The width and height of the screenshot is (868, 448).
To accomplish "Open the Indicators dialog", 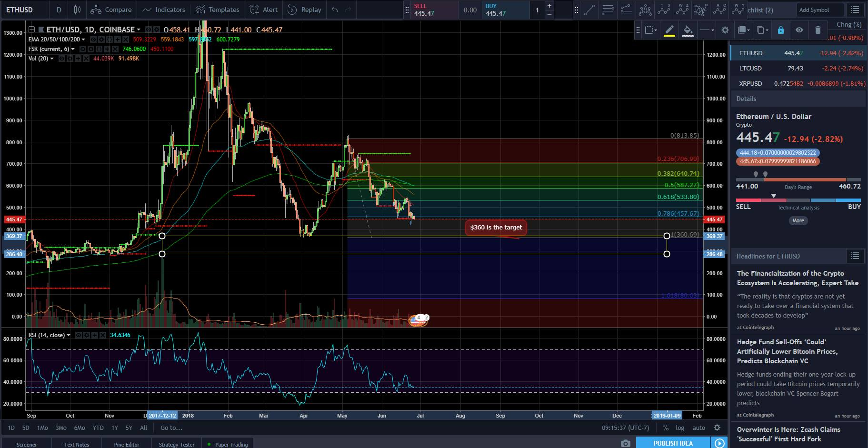I will coord(164,10).
